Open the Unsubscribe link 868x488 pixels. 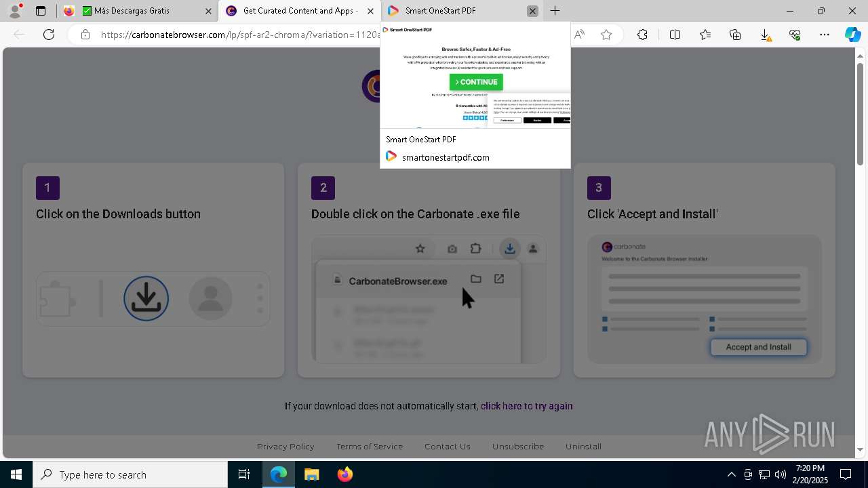518,446
